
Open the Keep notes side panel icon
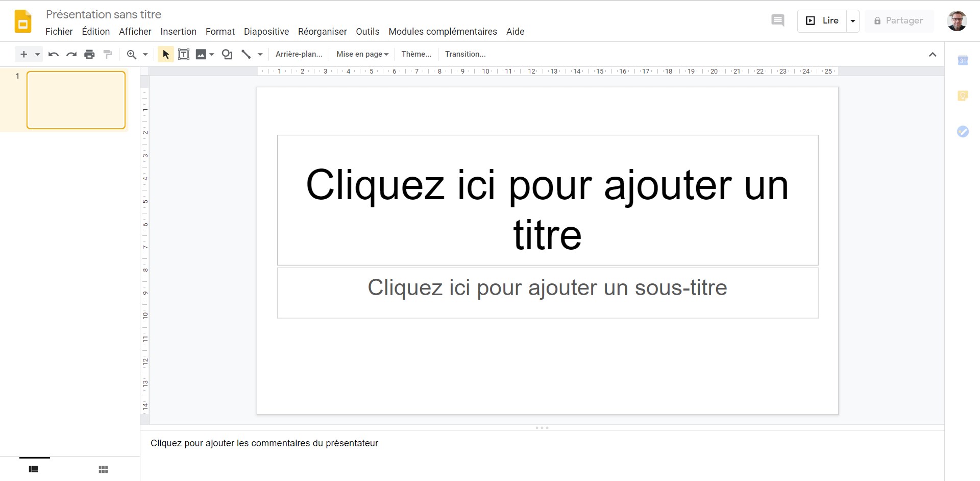[963, 96]
